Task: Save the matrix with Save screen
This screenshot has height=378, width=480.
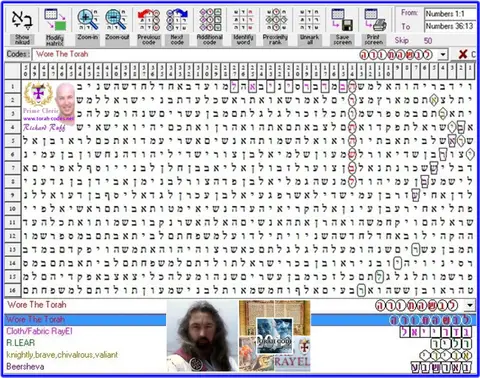Action: 342,26
